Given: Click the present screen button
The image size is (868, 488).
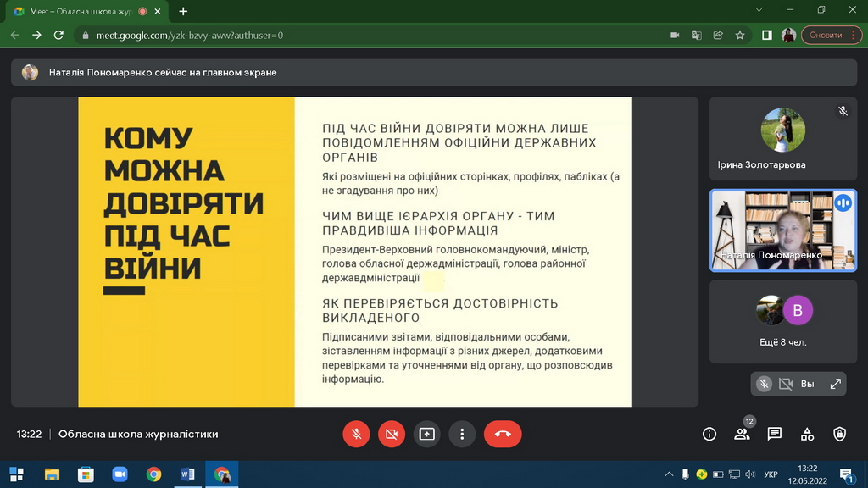Looking at the screenshot, I should (426, 434).
